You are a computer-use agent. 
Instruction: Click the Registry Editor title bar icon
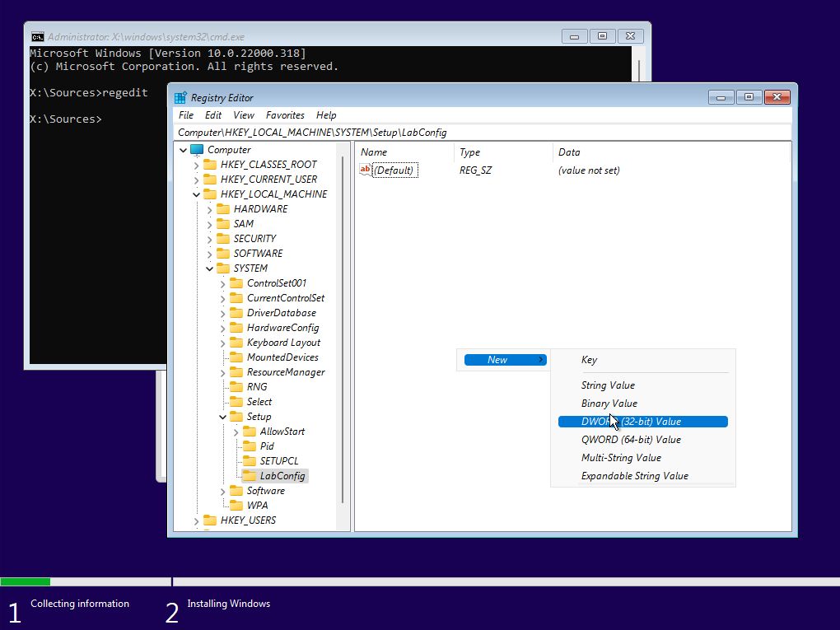pos(181,97)
